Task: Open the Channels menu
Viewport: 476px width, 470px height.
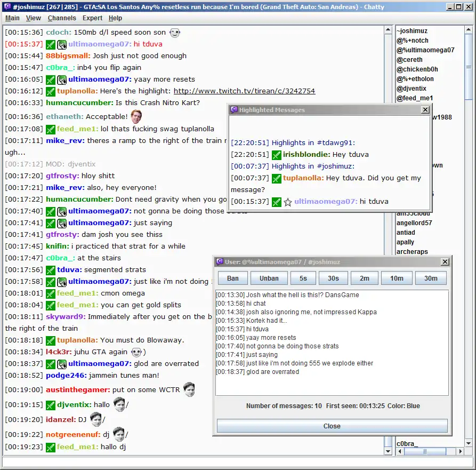Action: click(x=62, y=18)
